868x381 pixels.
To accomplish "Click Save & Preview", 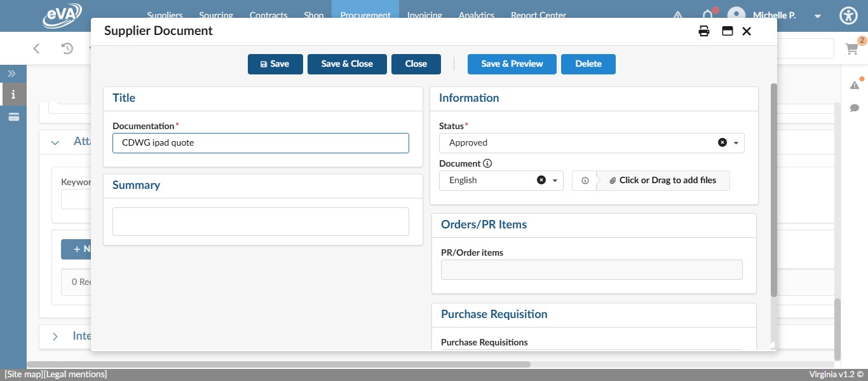I will (512, 64).
